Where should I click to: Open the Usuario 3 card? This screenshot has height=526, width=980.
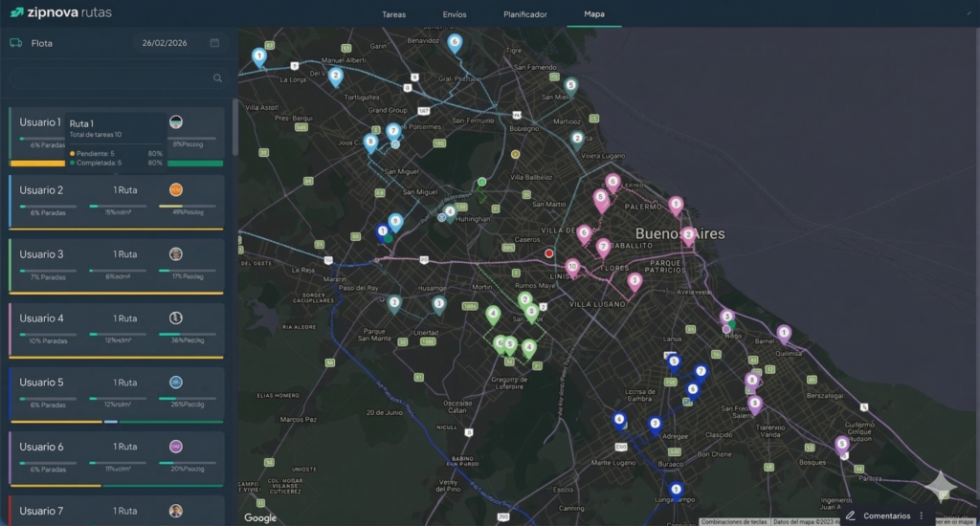click(x=117, y=267)
